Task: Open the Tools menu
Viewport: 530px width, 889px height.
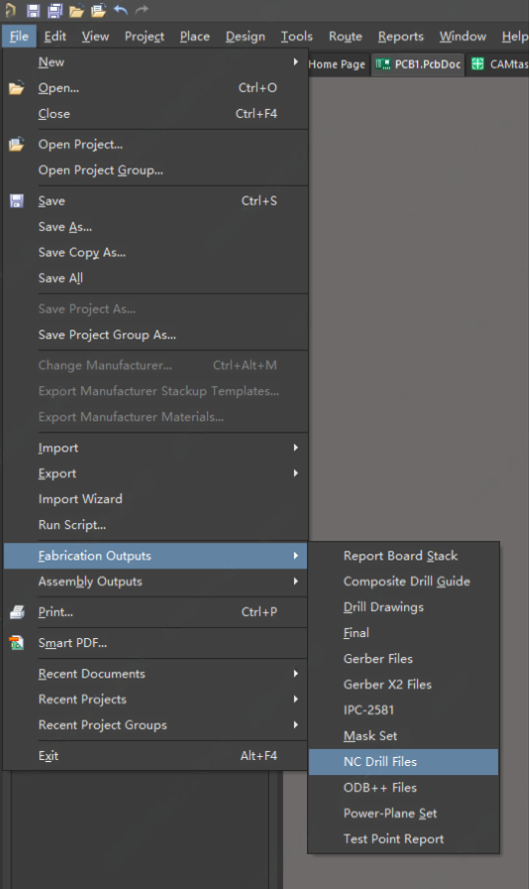Action: (x=297, y=36)
